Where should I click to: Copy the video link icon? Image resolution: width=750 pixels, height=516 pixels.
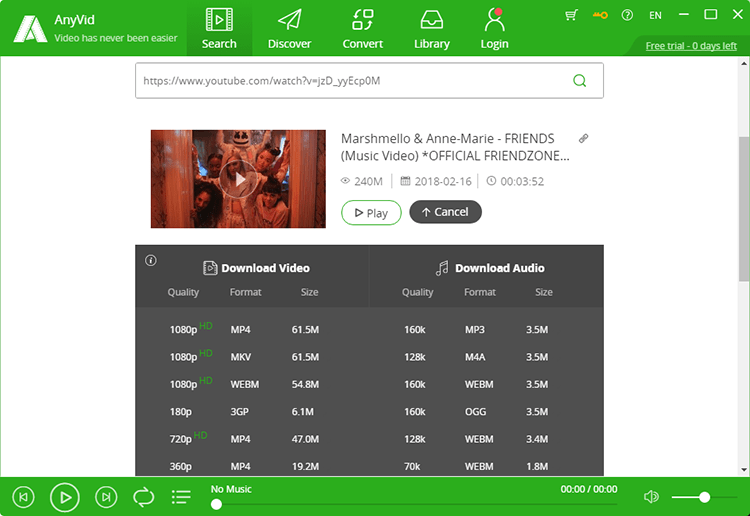point(584,138)
